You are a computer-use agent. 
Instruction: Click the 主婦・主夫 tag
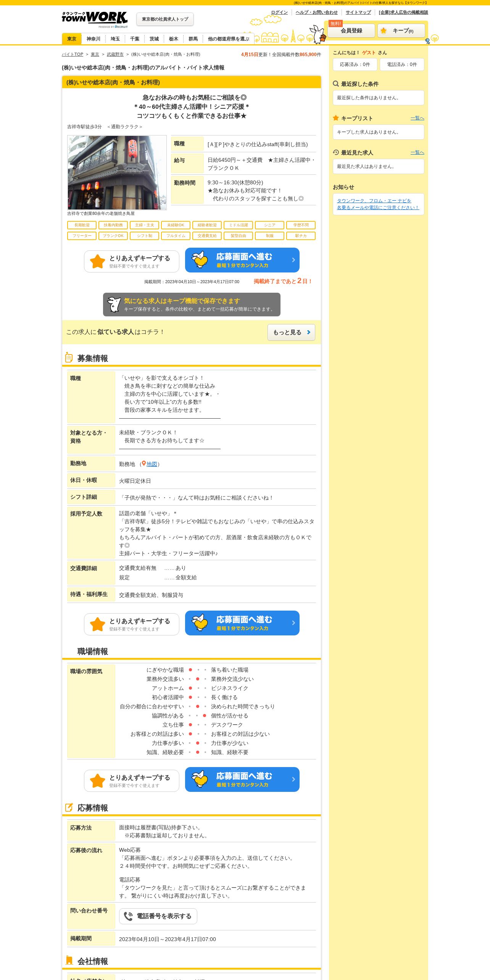coord(145,225)
